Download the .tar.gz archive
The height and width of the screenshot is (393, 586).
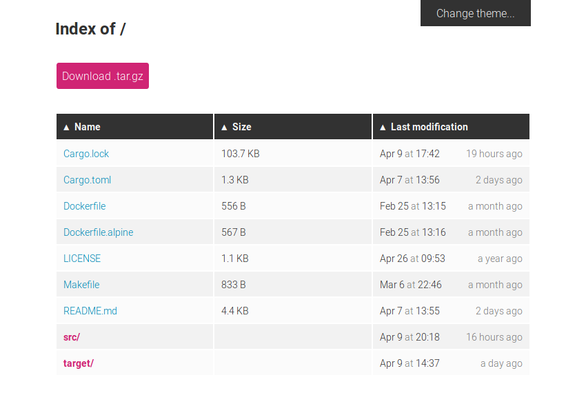103,76
